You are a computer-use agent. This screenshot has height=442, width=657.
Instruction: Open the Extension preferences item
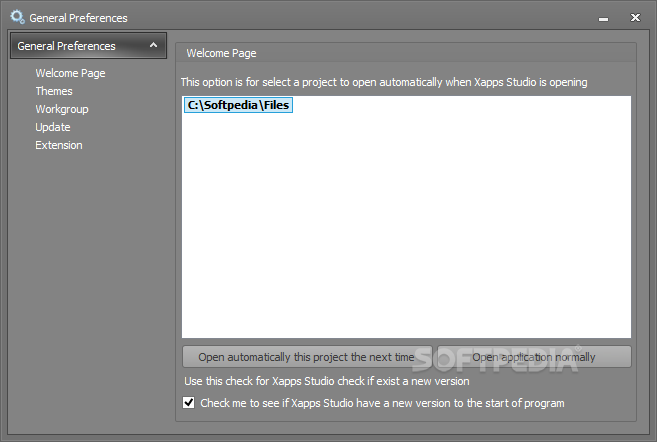[59, 145]
